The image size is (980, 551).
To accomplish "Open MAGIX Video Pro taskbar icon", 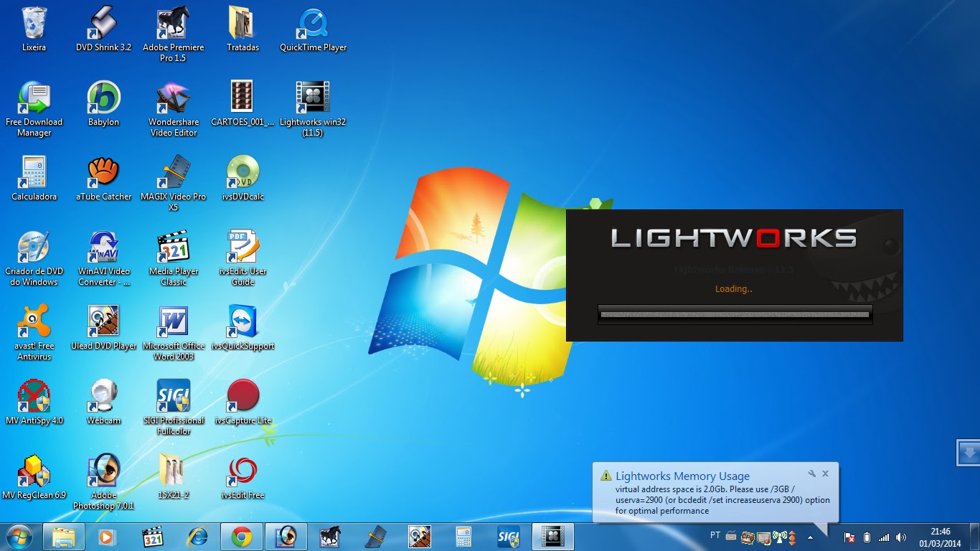I will point(374,537).
